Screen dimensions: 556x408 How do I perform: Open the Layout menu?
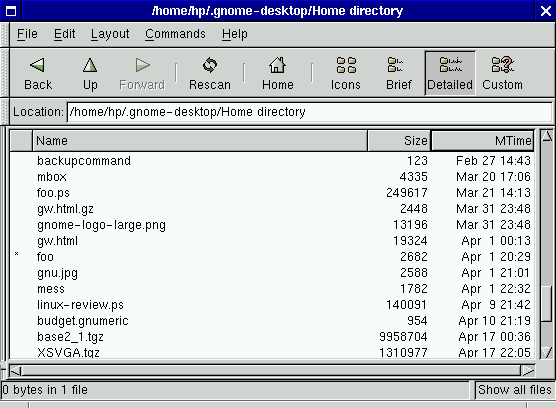click(x=110, y=34)
